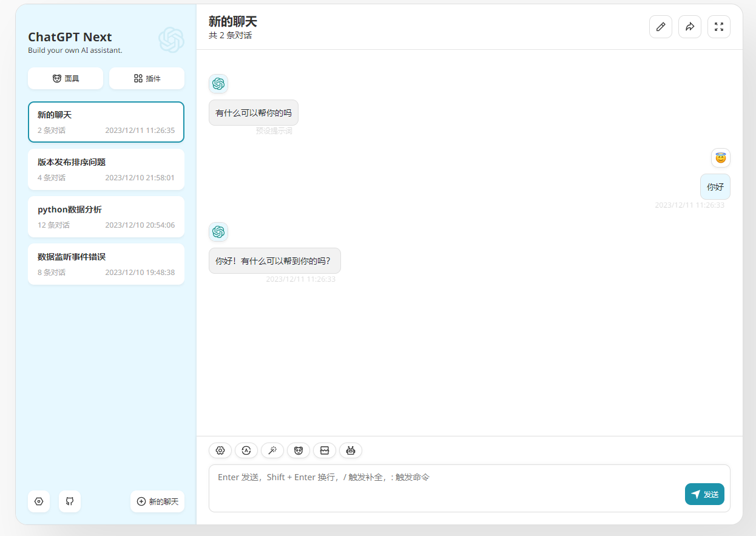Screen dimensions: 756x536
Task: Click bot avatar above 你好！有什么可以帮到你的吗？
Action: coord(218,232)
